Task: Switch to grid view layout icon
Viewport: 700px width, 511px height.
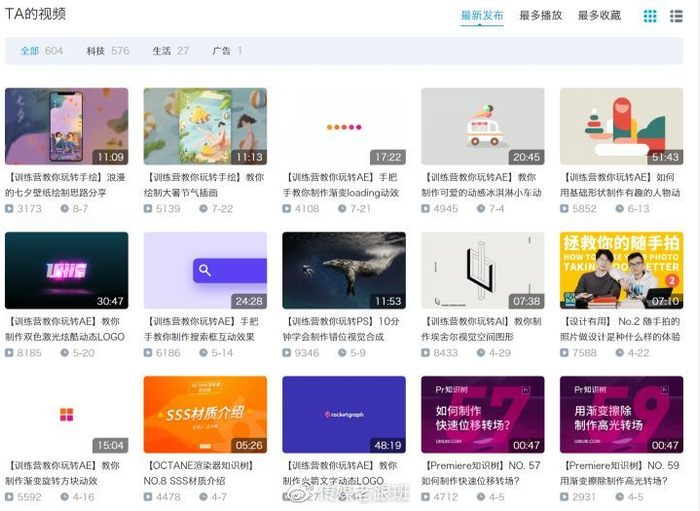Action: click(650, 16)
